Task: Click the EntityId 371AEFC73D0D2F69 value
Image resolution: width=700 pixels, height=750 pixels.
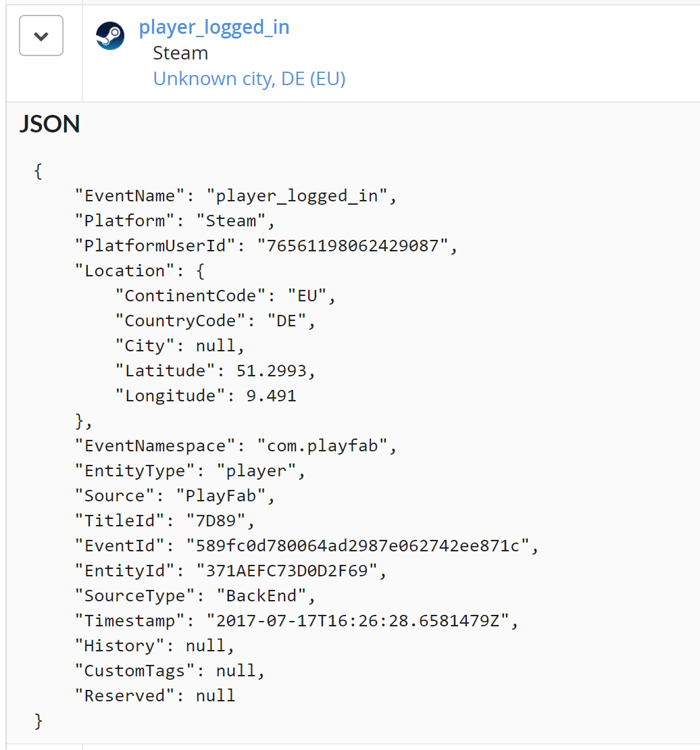Action: click(287, 571)
